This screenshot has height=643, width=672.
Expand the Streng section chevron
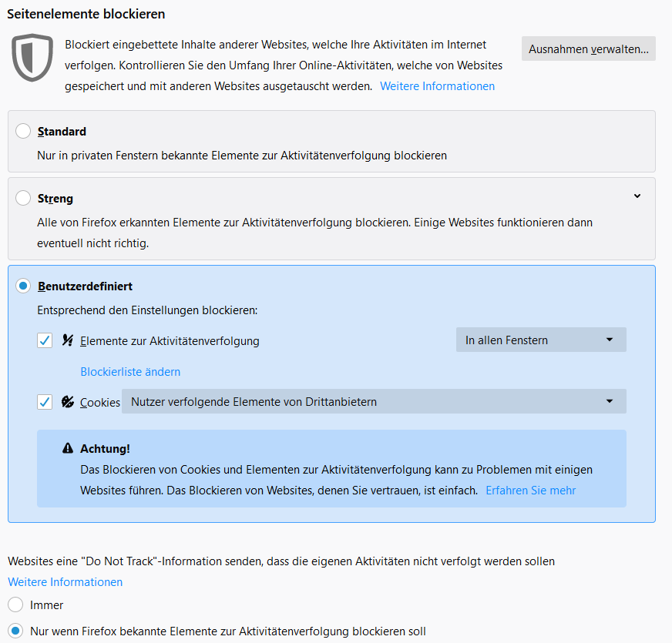tap(637, 196)
